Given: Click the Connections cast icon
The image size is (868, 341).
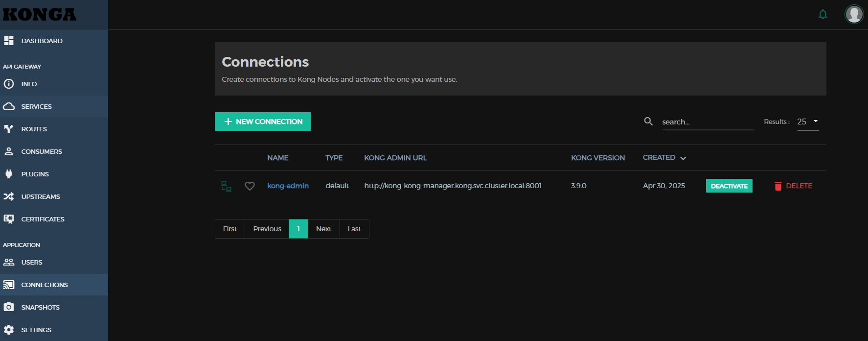Looking at the screenshot, I should 9,285.
